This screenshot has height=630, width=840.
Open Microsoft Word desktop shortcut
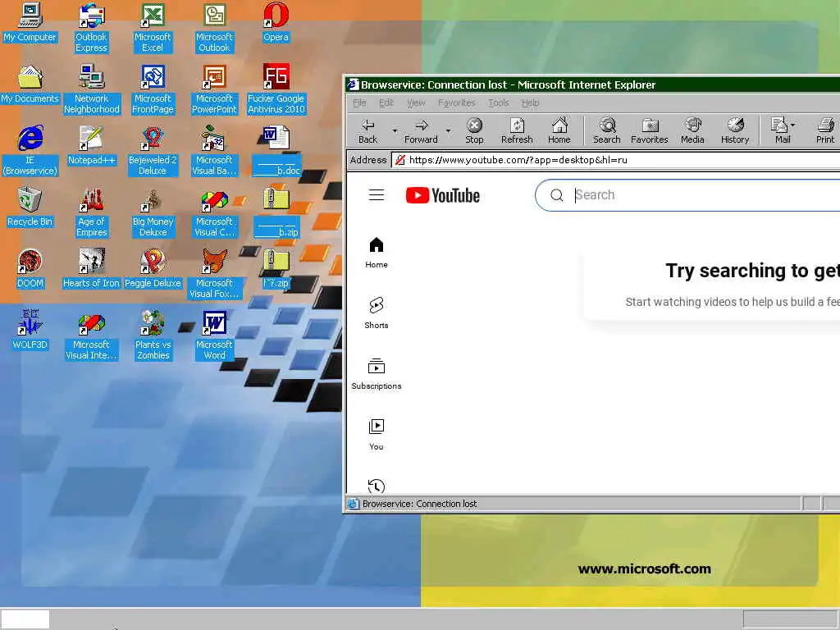tap(214, 336)
